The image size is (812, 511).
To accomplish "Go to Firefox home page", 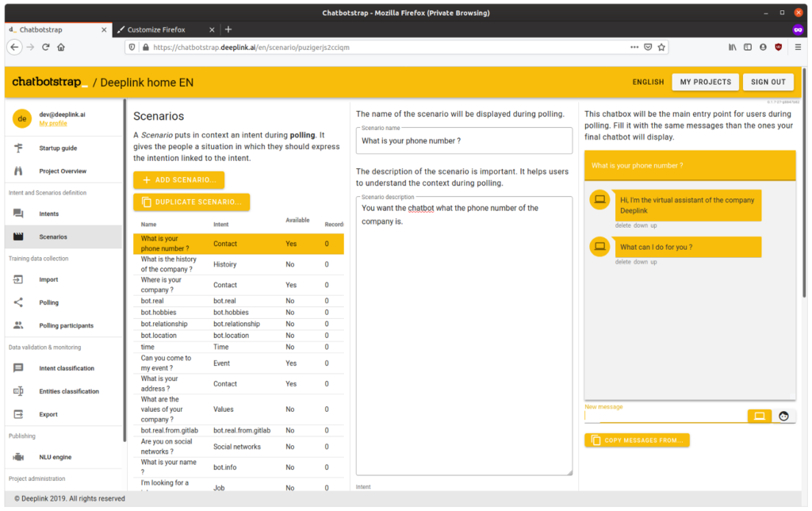I will (61, 47).
